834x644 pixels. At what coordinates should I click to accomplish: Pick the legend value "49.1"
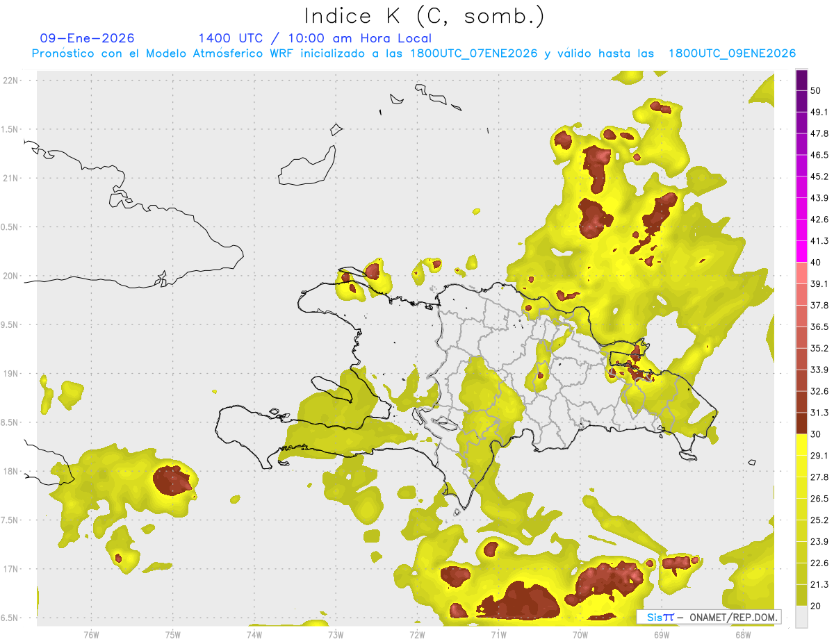819,112
